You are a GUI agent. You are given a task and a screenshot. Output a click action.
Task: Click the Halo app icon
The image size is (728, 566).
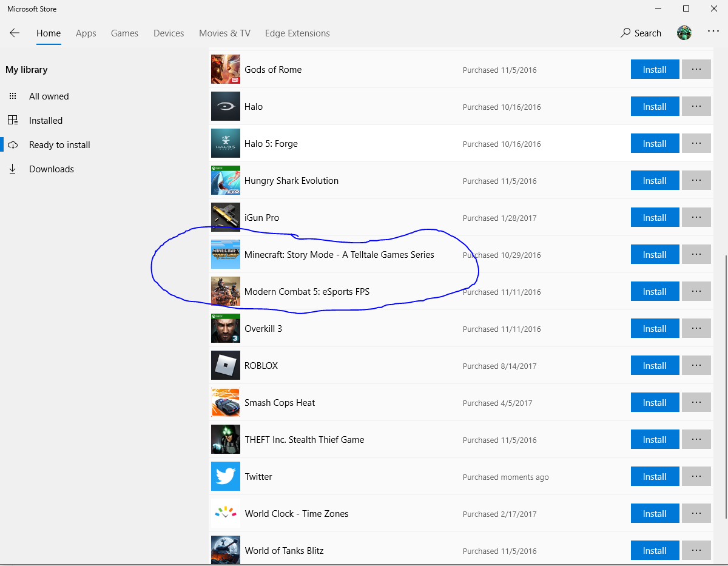pyautogui.click(x=226, y=106)
